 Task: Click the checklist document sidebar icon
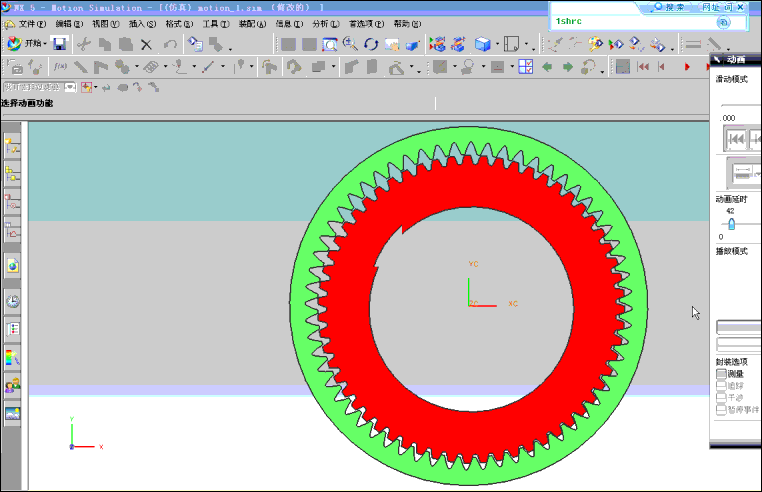tap(13, 330)
